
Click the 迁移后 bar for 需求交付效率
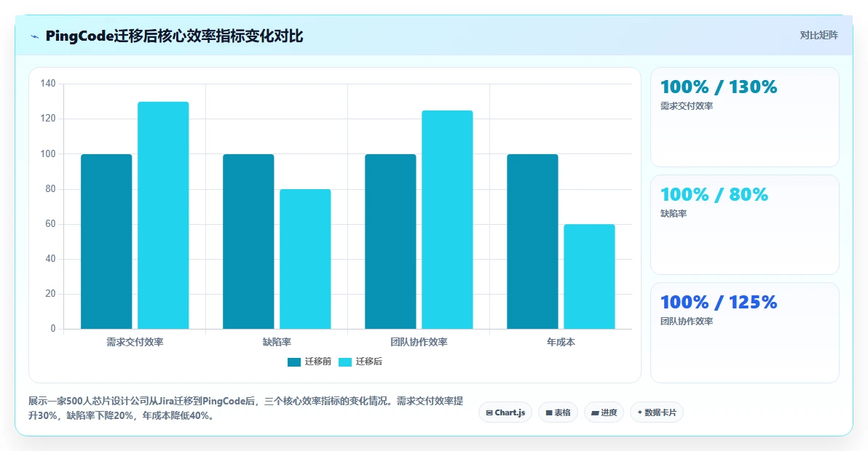coord(163,215)
